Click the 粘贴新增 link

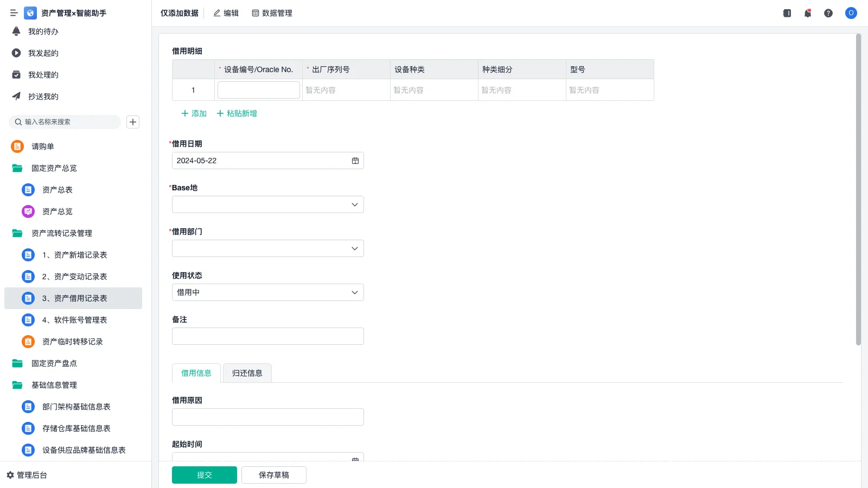click(x=237, y=113)
